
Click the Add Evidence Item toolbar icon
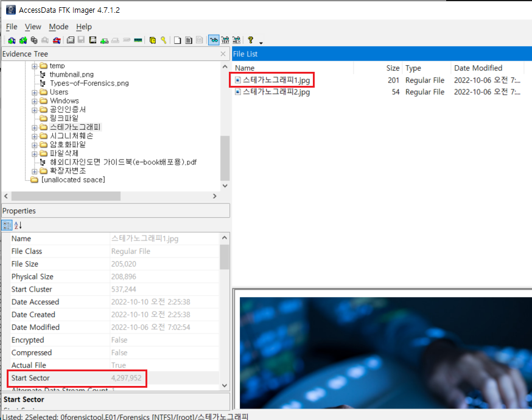tap(12, 40)
